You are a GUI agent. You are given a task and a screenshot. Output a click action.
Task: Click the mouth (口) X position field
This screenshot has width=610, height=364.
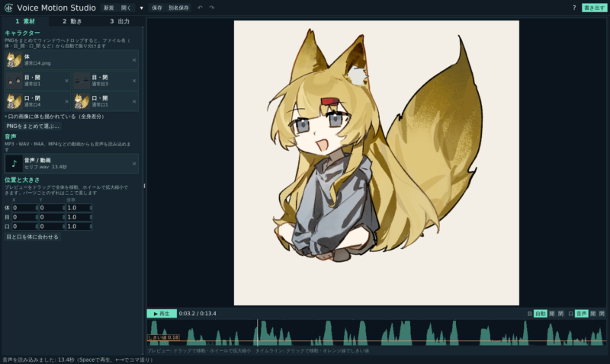pos(25,226)
